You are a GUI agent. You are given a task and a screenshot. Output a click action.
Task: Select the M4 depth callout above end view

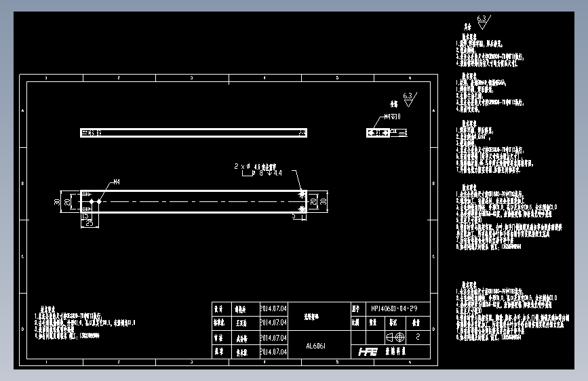click(392, 117)
